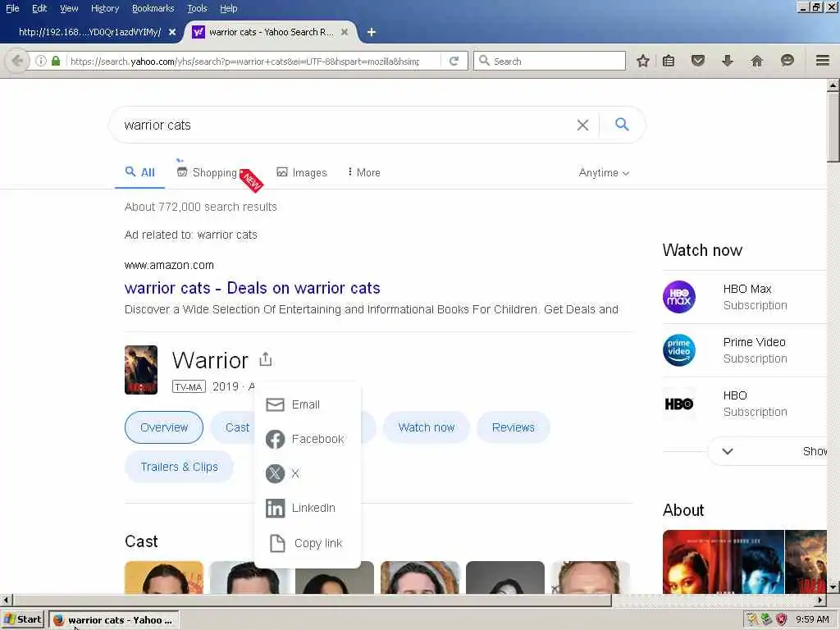
Task: Open About section movie poster image
Action: pyautogui.click(x=724, y=561)
